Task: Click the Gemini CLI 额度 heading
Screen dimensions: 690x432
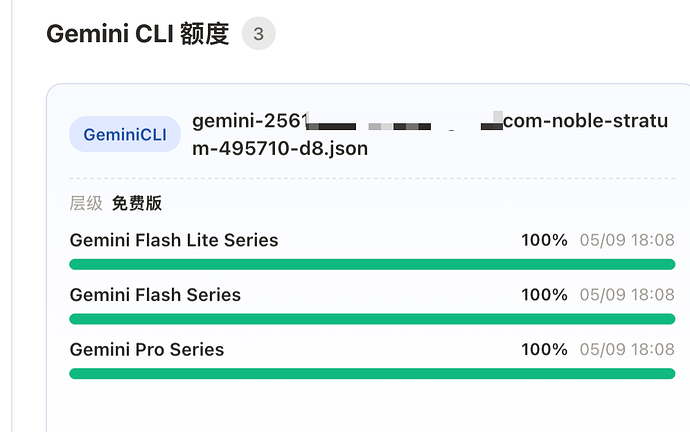Action: pyautogui.click(x=138, y=34)
